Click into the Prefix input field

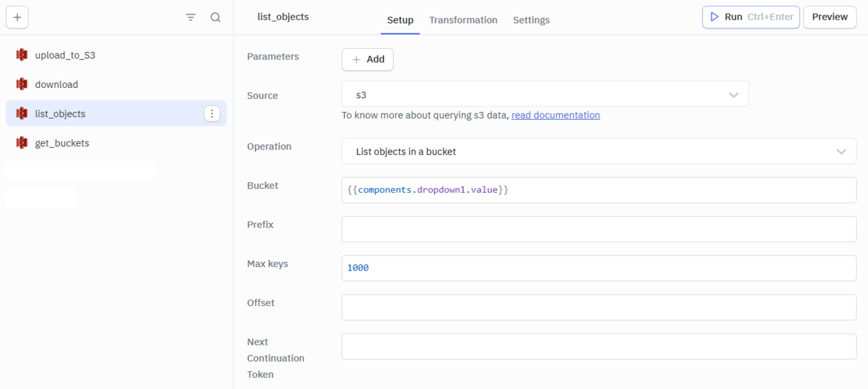pyautogui.click(x=598, y=229)
